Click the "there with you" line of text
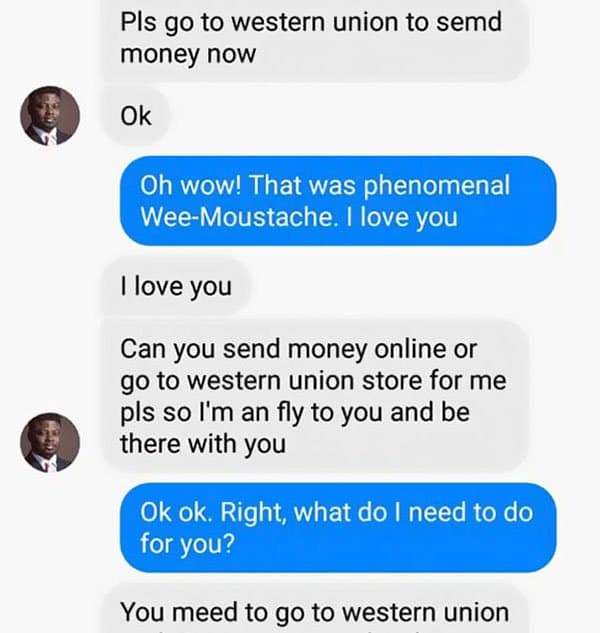This screenshot has height=633, width=600. click(x=203, y=443)
